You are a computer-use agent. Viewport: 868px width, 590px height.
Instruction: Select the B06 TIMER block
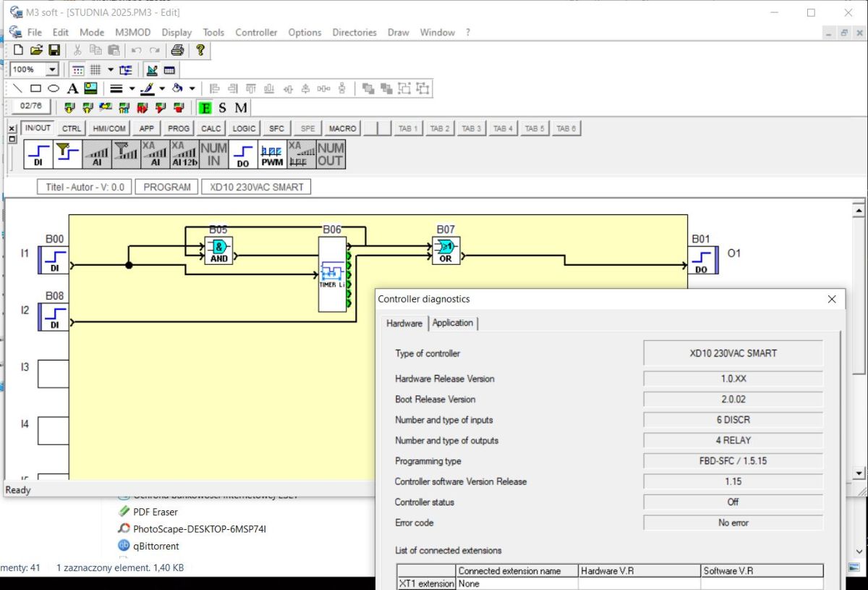click(x=332, y=274)
